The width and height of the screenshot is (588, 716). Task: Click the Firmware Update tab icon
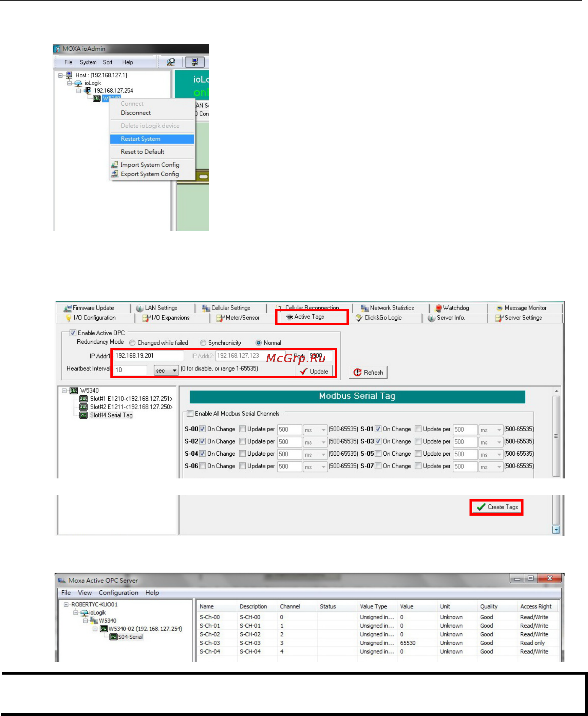pos(68,308)
